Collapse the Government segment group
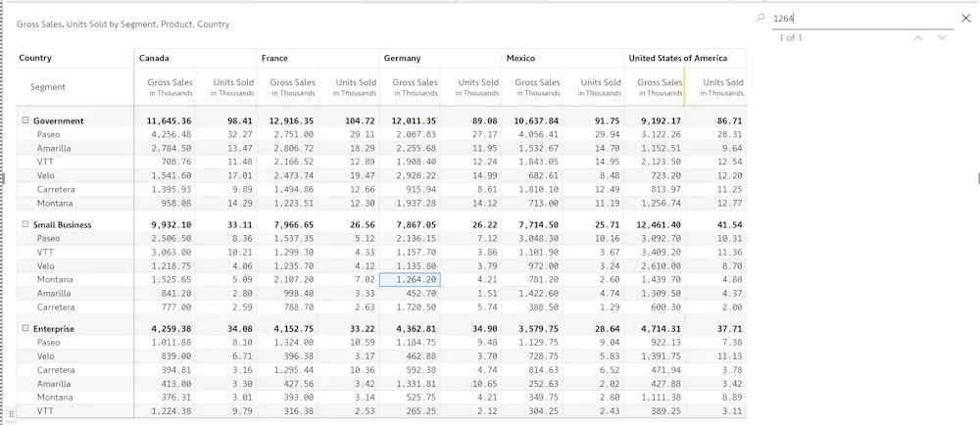 pos(25,121)
